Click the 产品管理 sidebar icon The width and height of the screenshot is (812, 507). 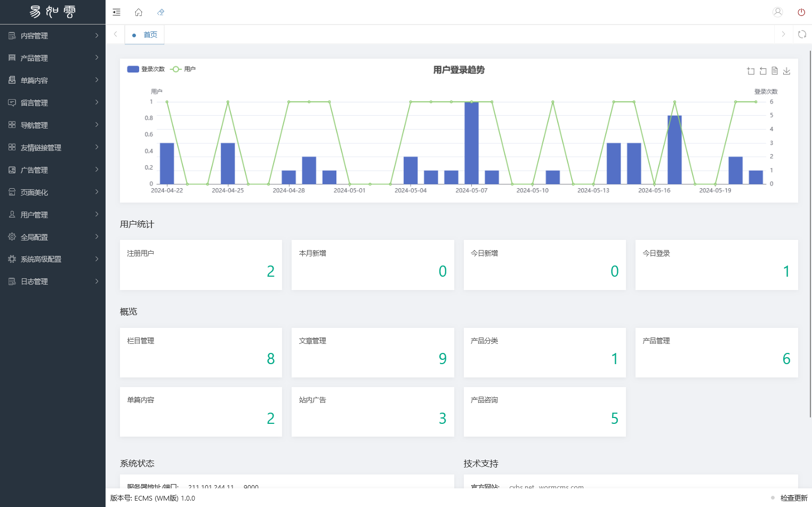tap(12, 58)
